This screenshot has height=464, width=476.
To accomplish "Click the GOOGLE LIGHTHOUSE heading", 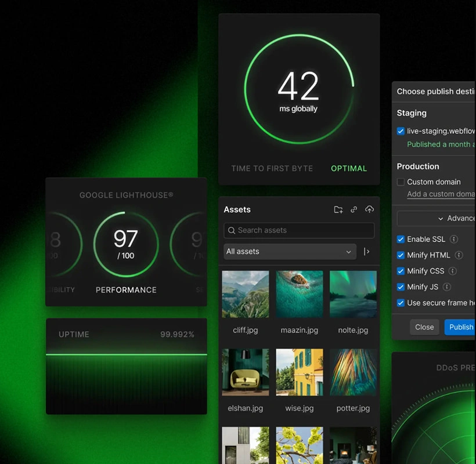I will point(127,195).
